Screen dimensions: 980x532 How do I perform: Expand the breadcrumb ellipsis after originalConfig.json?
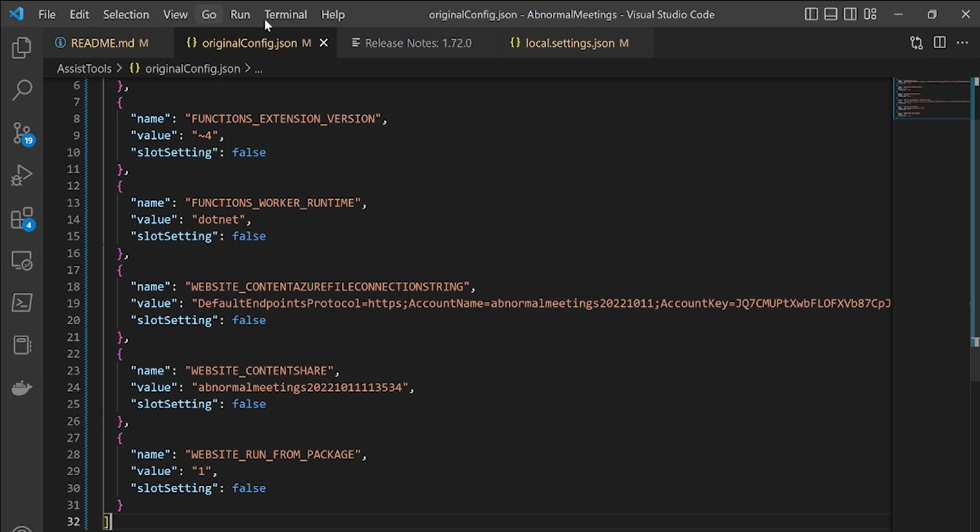258,69
